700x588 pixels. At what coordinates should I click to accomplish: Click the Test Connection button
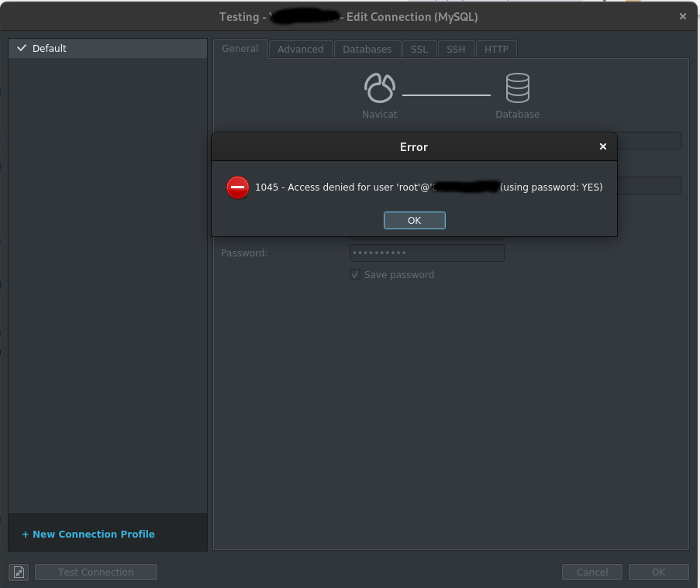96,572
